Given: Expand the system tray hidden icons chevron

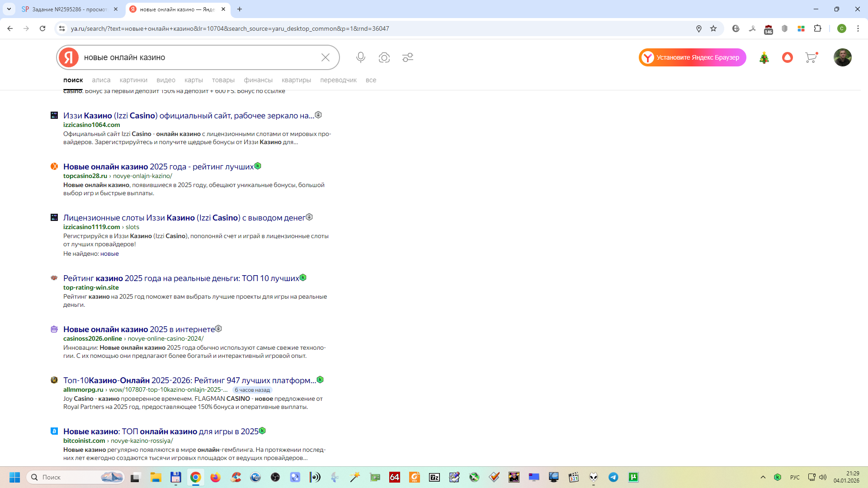Looking at the screenshot, I should [x=763, y=477].
